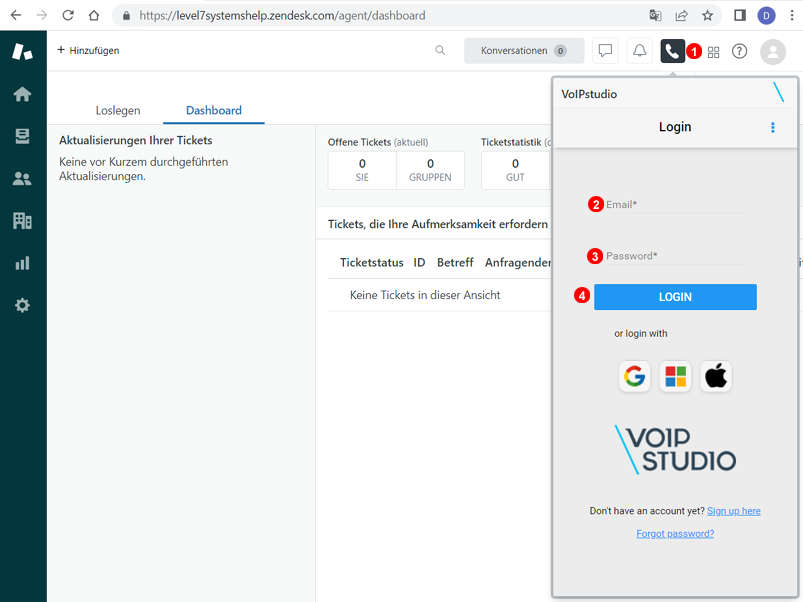
Task: Switch to the Loslegen tab
Action: [x=117, y=110]
